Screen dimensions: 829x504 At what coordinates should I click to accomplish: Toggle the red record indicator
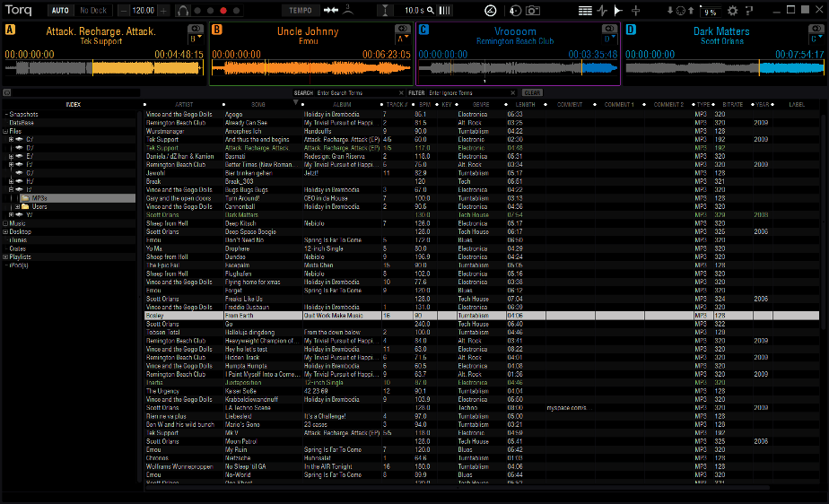(223, 10)
